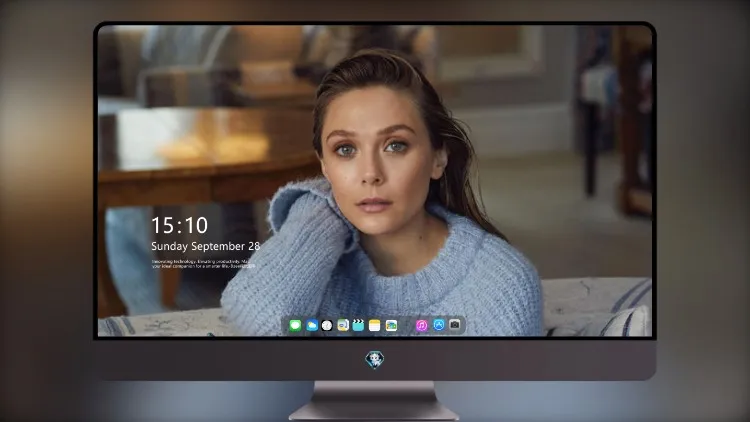The image size is (750, 422).
Task: Open the yellow Notes app in dock
Action: [x=375, y=326]
